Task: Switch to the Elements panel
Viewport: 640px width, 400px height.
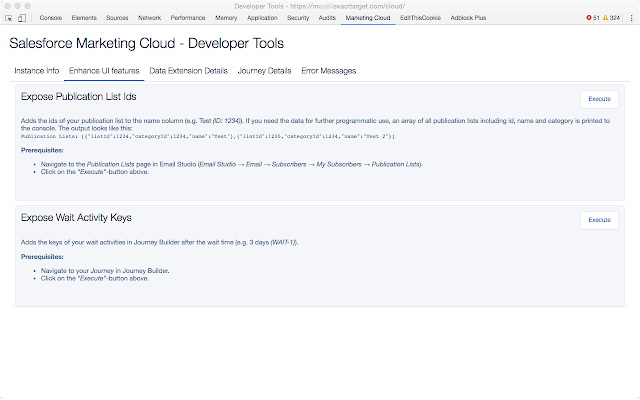Action: click(84, 18)
